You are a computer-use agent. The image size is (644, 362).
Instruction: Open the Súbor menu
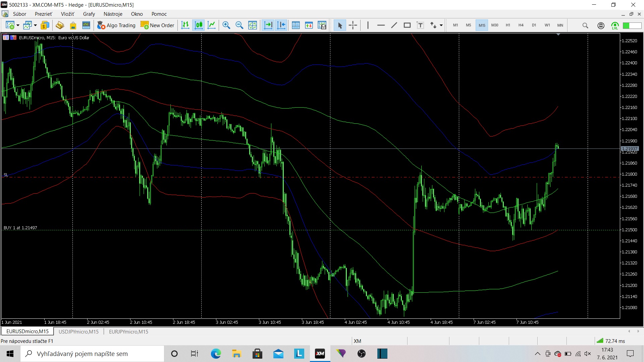[x=19, y=14]
